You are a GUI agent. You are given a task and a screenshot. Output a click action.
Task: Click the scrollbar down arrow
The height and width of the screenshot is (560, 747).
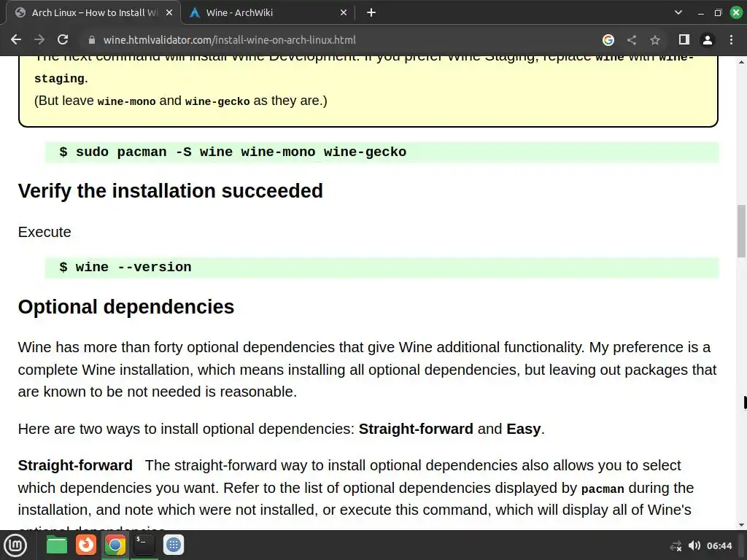741,525
